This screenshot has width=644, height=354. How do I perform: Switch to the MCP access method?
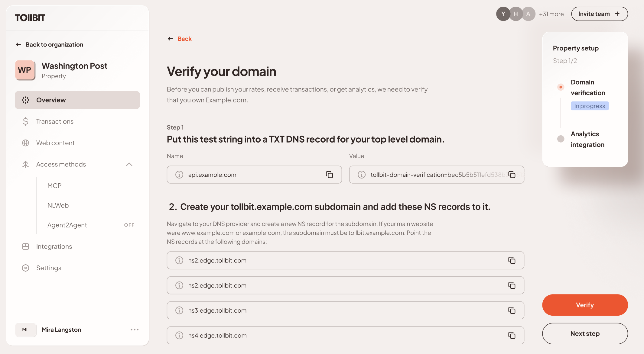tap(54, 185)
